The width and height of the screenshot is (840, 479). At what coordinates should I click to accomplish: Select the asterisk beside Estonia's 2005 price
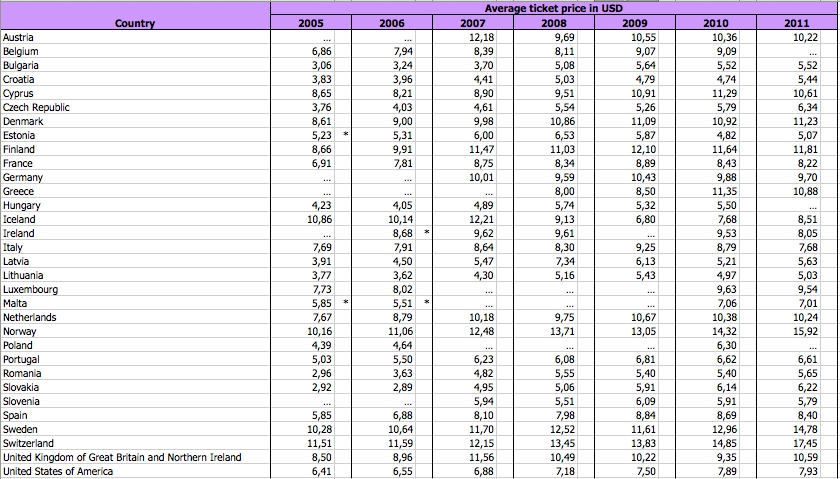click(x=346, y=135)
